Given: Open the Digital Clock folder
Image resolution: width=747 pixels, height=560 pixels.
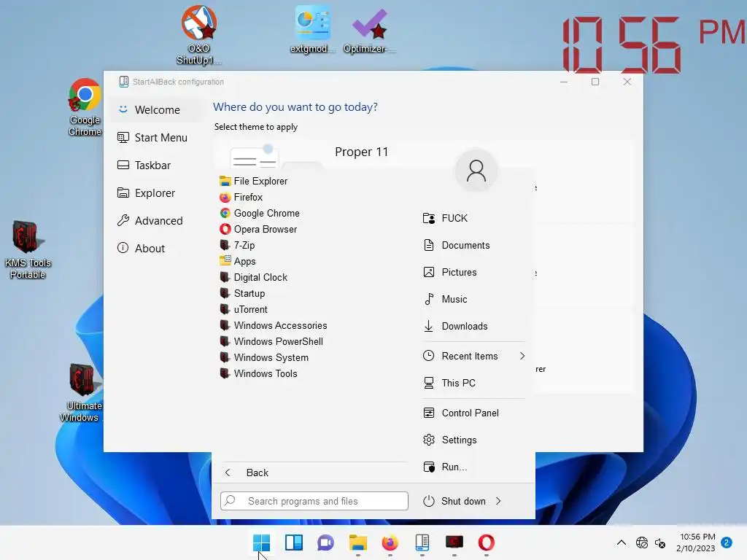Looking at the screenshot, I should (253, 277).
